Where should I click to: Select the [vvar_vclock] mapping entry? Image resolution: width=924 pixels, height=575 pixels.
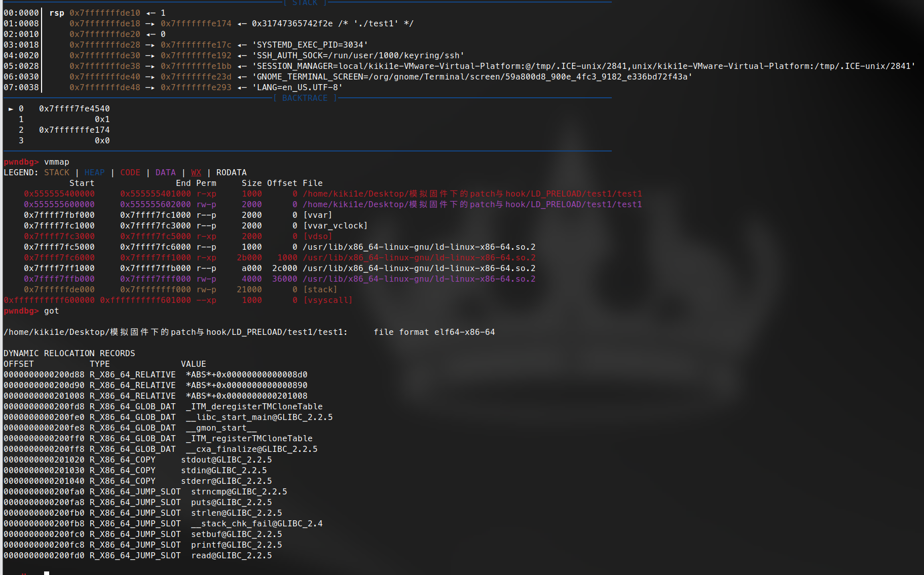point(335,226)
